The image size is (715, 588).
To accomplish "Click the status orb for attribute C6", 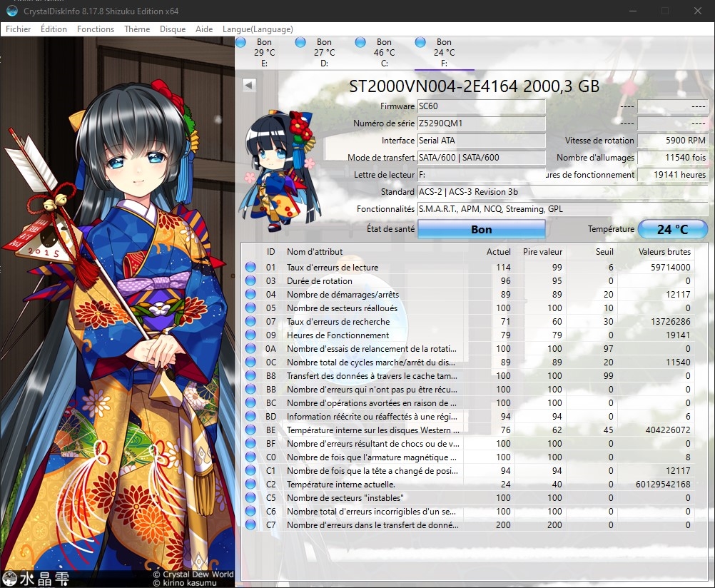I will 250,512.
